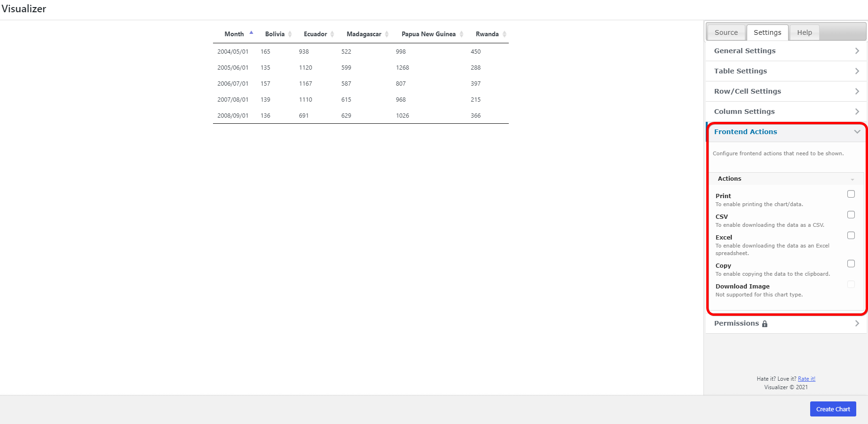Viewport: 868px width, 424px height.
Task: Click the Bolivia column sort icon
Action: pos(290,34)
